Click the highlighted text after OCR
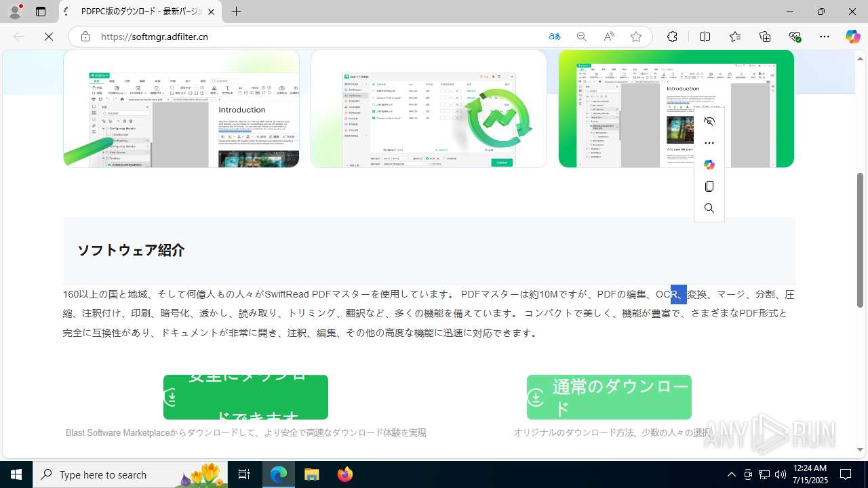Image resolution: width=868 pixels, height=488 pixels. 679,294
